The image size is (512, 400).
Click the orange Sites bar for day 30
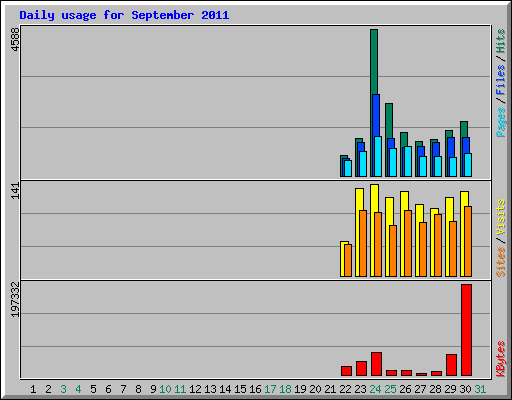pyautogui.click(x=468, y=241)
